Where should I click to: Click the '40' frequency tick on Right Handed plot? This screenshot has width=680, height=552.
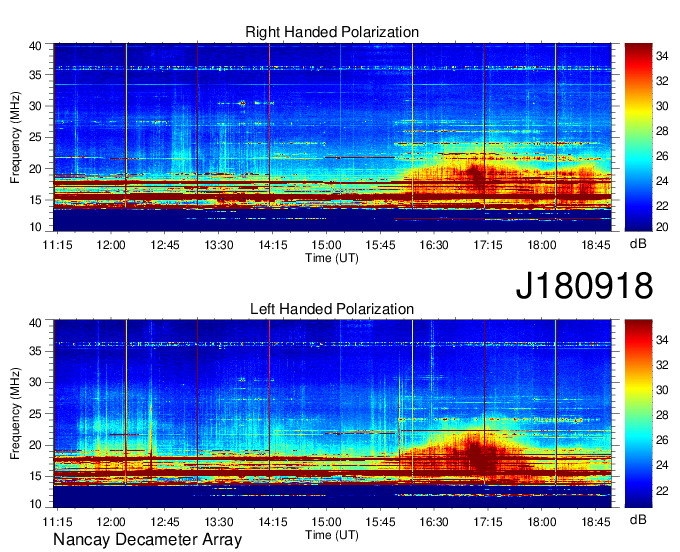tap(35, 46)
